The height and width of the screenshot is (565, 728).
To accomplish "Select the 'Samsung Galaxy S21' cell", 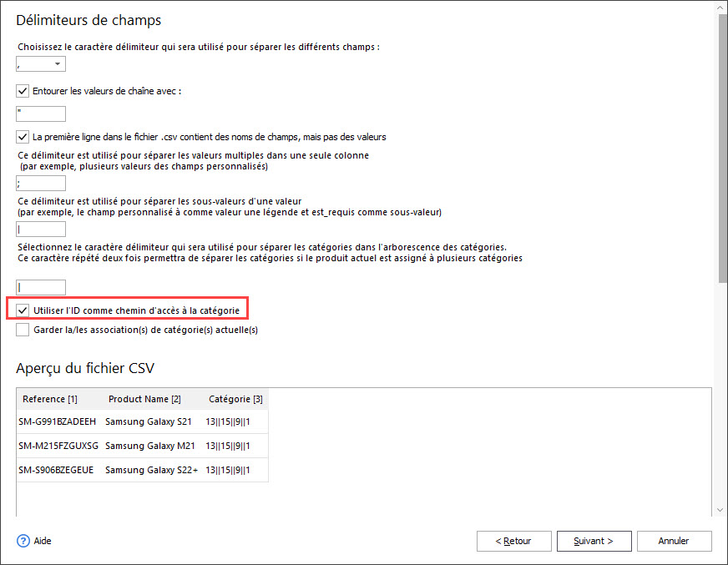I will tap(149, 421).
